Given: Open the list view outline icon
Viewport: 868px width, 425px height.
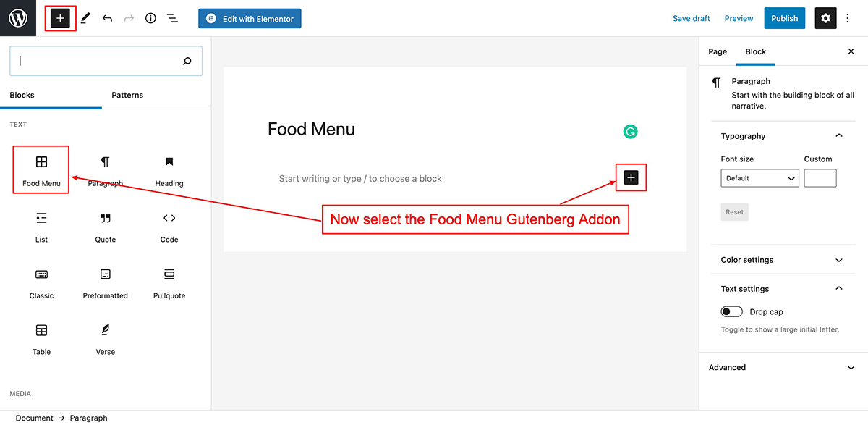Looking at the screenshot, I should point(172,18).
